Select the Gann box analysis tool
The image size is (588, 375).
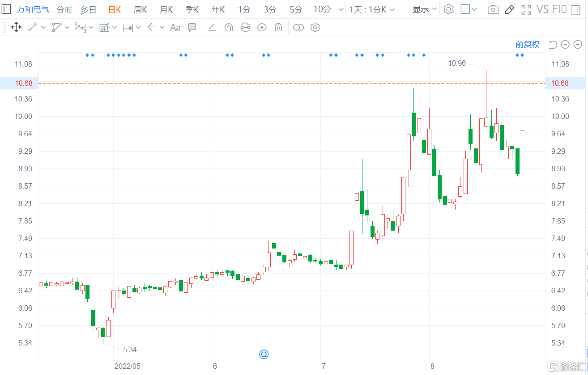pos(104,28)
